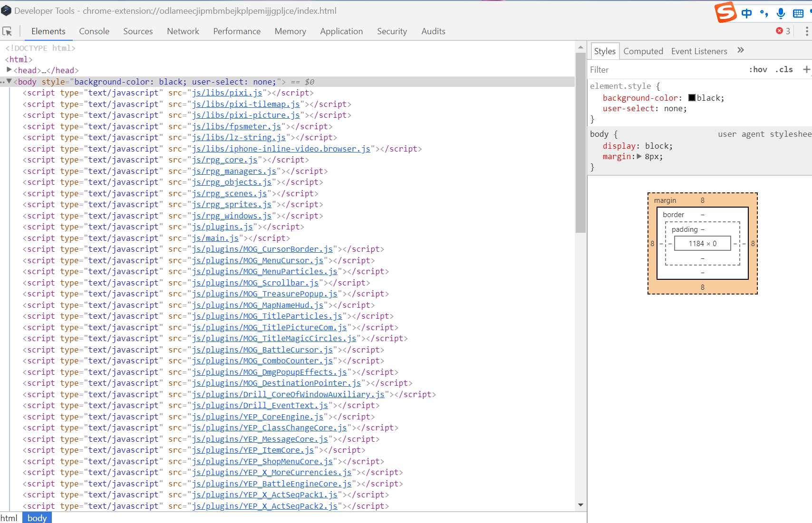
Task: Select the html breadcrumb at bottom
Action: click(9, 518)
